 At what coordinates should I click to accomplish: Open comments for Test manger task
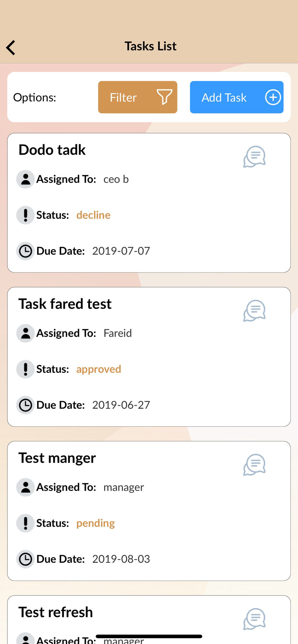pos(254,465)
